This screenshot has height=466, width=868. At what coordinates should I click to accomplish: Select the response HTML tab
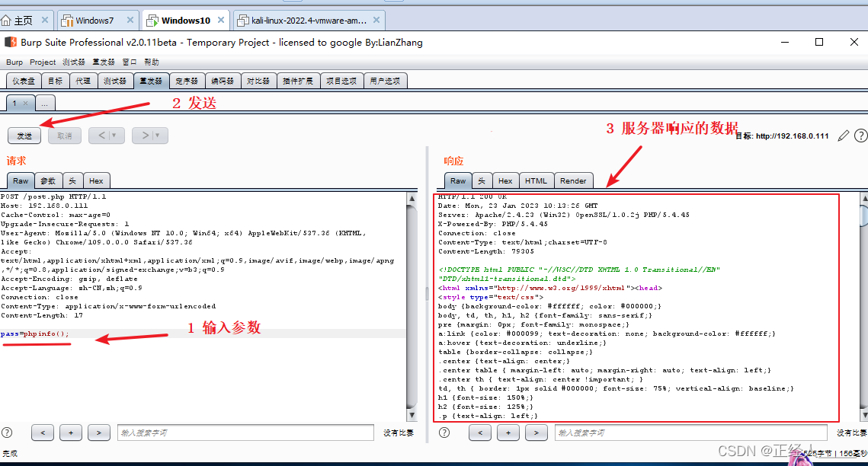(x=536, y=180)
